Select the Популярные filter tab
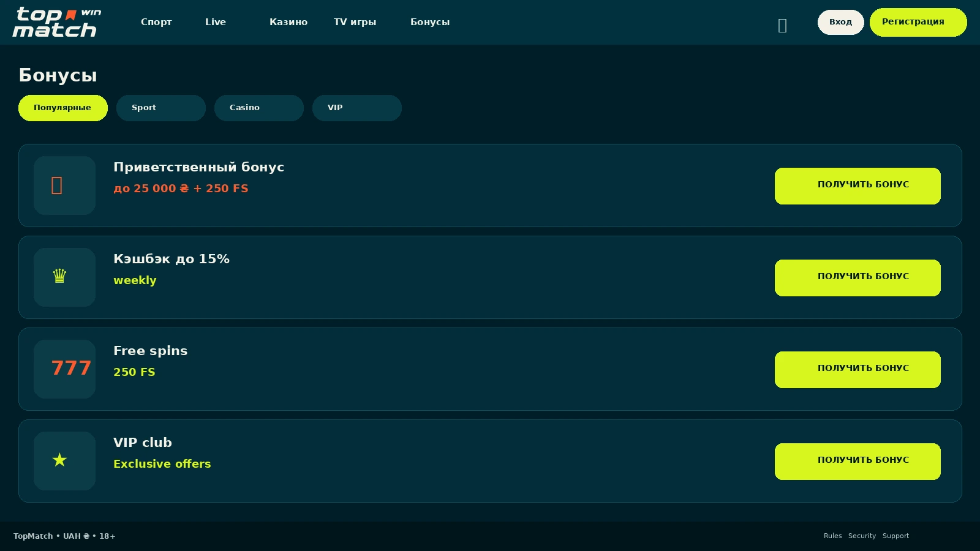Viewport: 980px width, 551px height. (x=63, y=108)
